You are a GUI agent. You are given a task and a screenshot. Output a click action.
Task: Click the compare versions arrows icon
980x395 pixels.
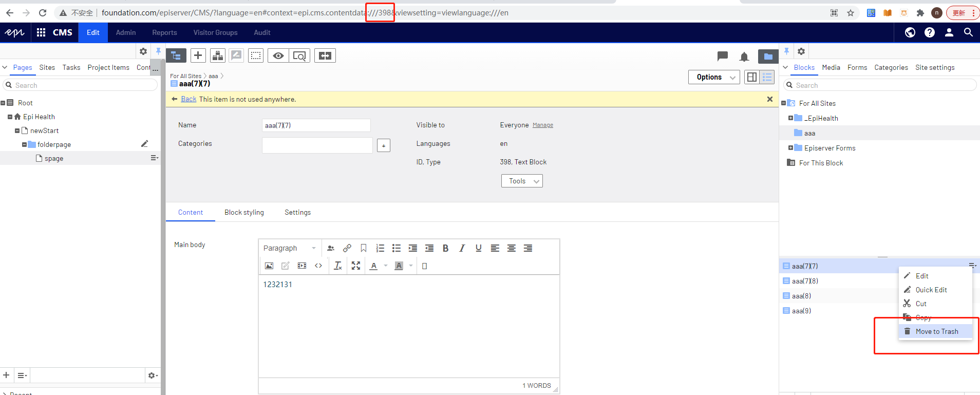pos(325,55)
